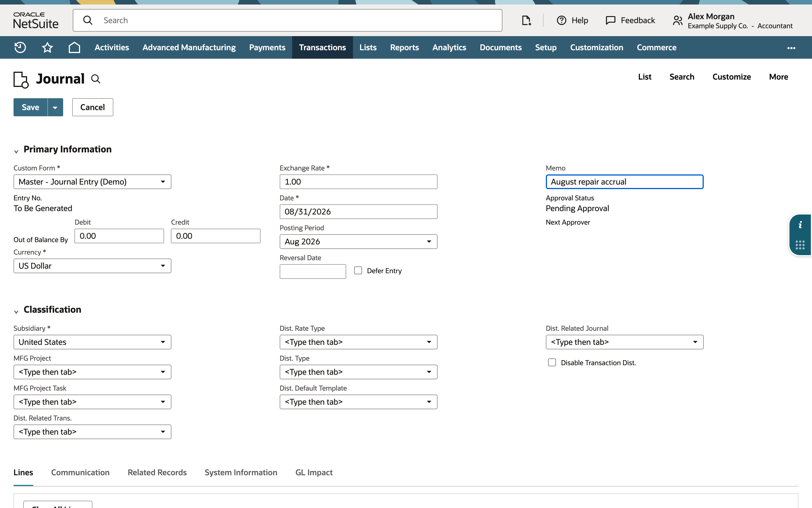Open the Transactions menu
Image resolution: width=812 pixels, height=508 pixels.
tap(322, 47)
